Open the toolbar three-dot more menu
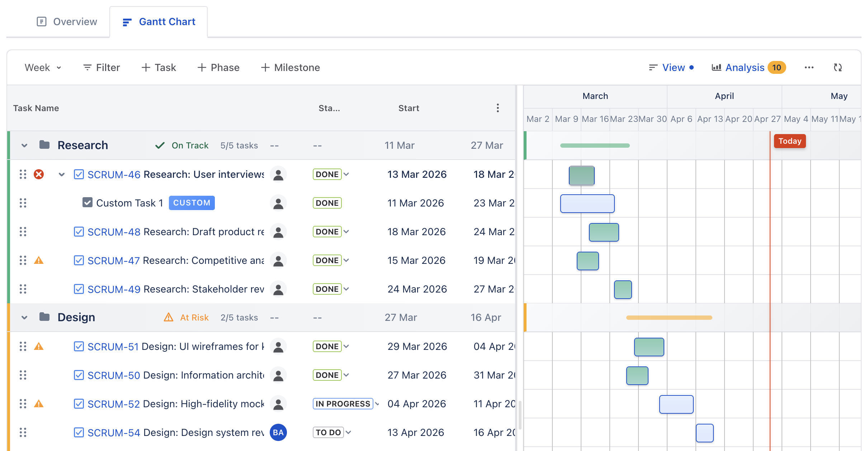The height and width of the screenshot is (451, 868). [x=809, y=67]
